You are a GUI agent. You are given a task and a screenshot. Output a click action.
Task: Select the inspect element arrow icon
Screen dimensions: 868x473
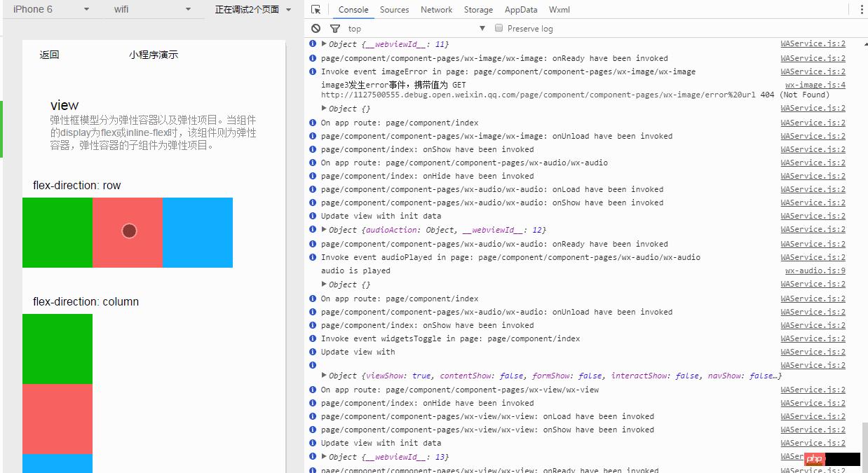pos(315,9)
